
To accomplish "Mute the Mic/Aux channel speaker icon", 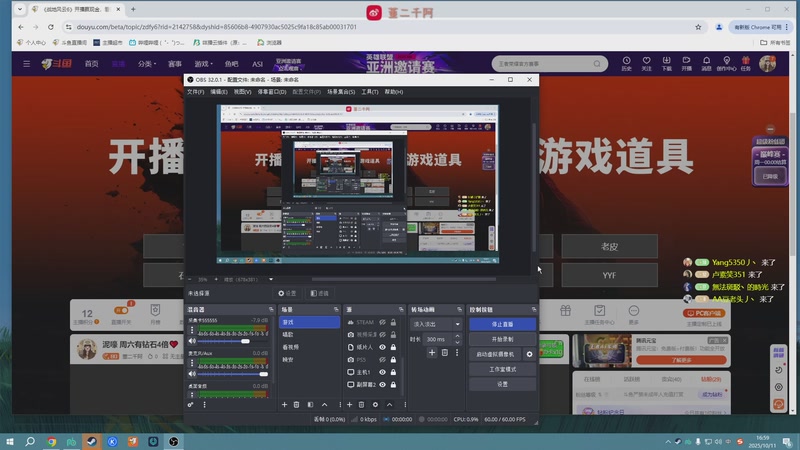I will pos(192,374).
